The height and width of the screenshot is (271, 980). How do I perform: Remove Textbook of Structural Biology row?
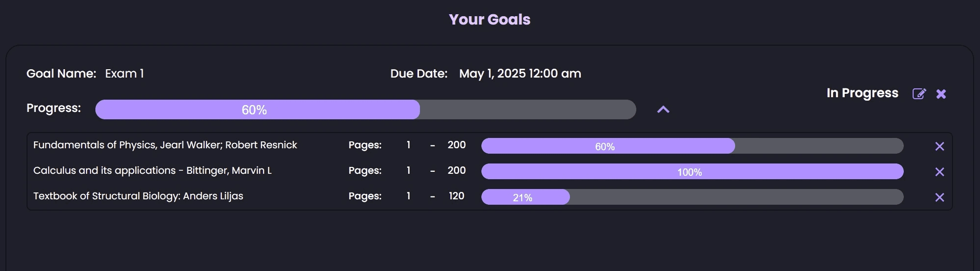(940, 197)
